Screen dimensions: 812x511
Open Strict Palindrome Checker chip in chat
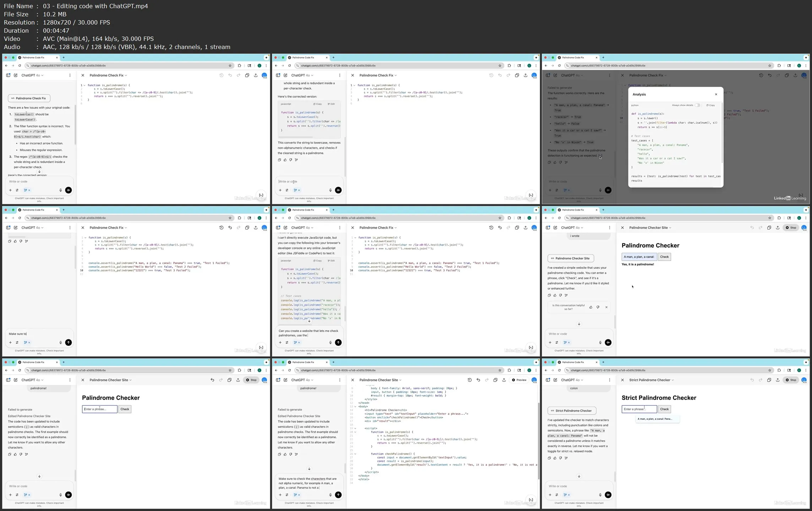click(x=572, y=411)
